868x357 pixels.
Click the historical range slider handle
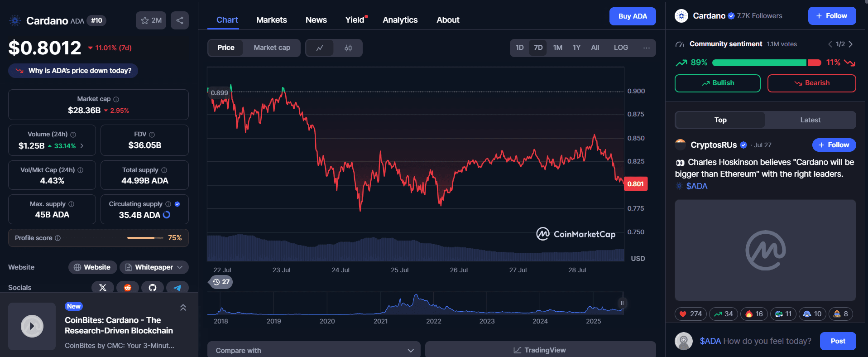(x=622, y=303)
